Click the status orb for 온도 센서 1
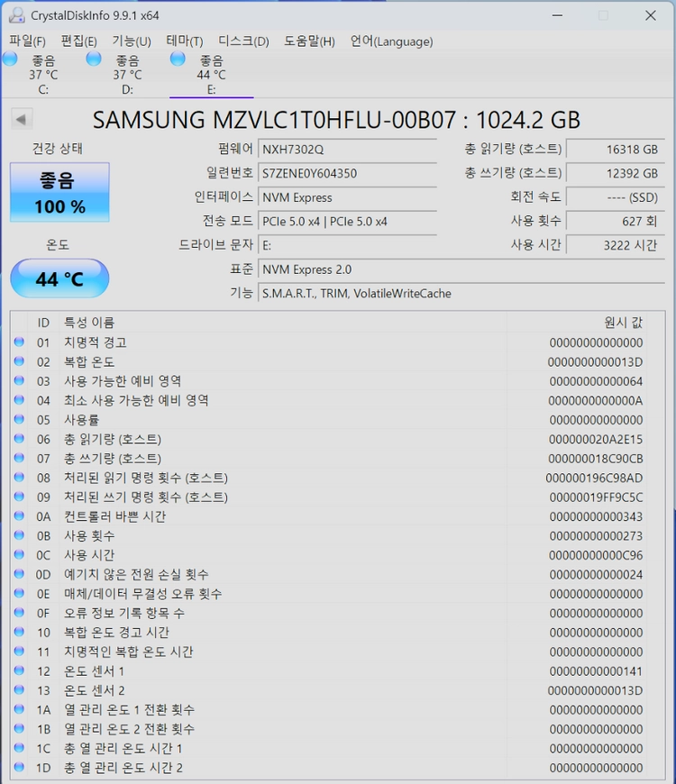This screenshot has height=784, width=676. click(x=19, y=670)
